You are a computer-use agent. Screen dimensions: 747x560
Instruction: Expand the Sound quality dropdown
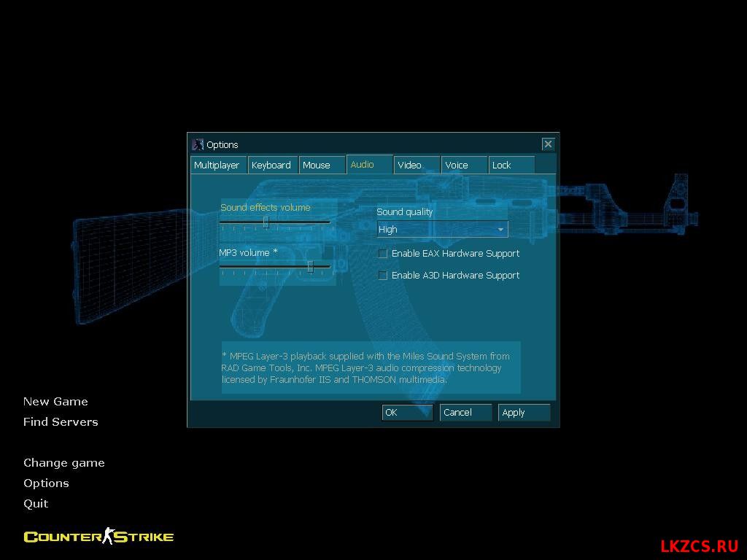click(x=442, y=230)
